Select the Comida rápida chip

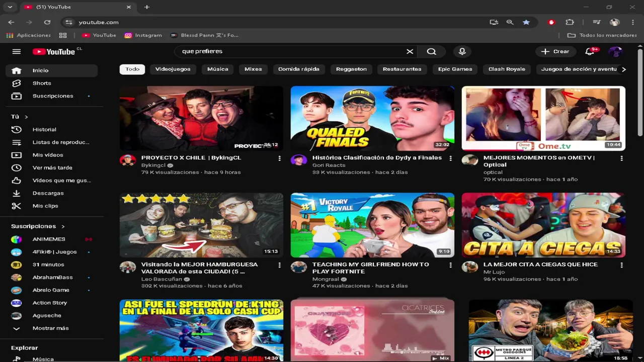pos(299,69)
